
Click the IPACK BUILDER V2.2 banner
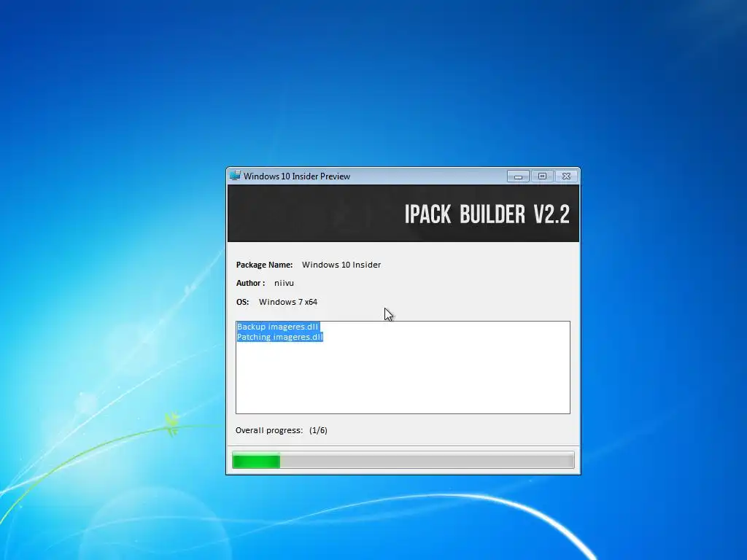click(403, 214)
